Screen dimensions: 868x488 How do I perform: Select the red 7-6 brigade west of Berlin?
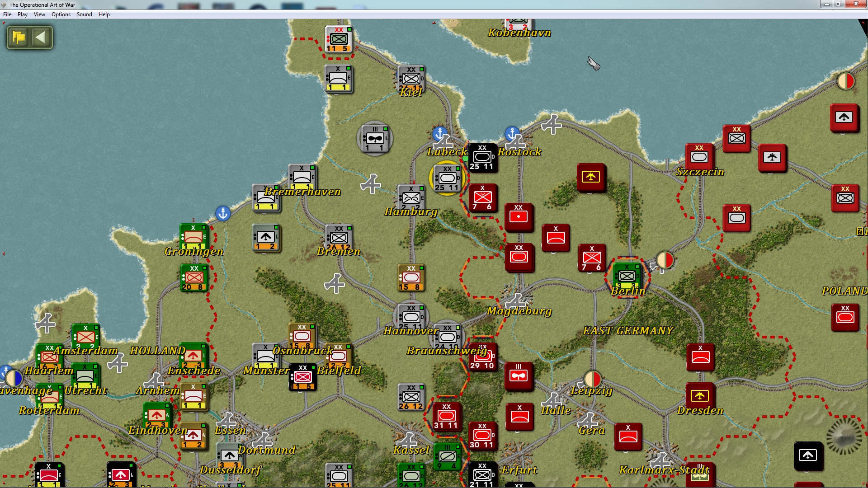[x=592, y=258]
